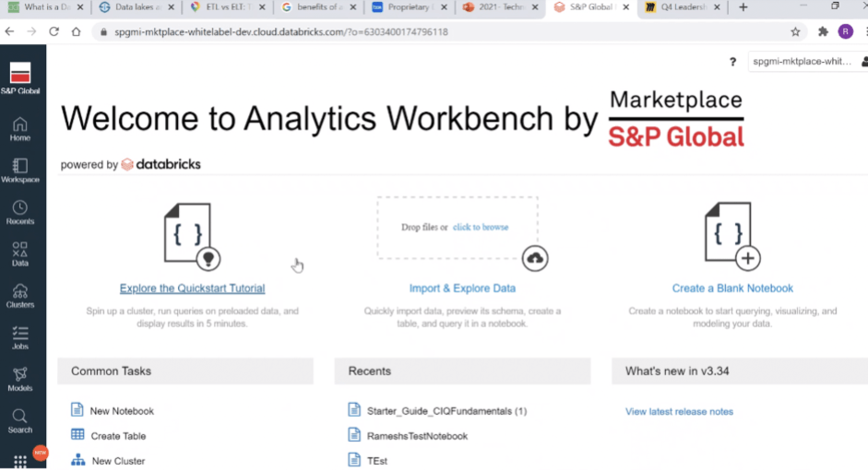Open Models in the sidebar
The image size is (868, 472).
(x=19, y=379)
